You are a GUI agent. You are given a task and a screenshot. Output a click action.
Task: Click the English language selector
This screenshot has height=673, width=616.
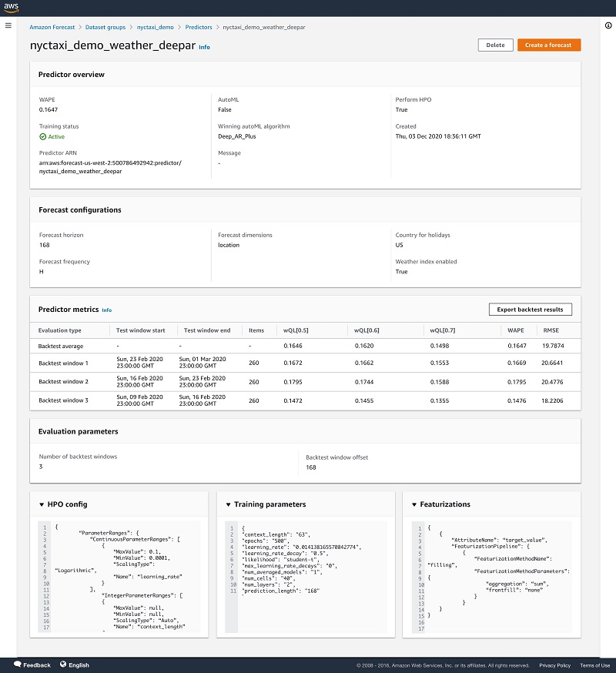coord(79,665)
